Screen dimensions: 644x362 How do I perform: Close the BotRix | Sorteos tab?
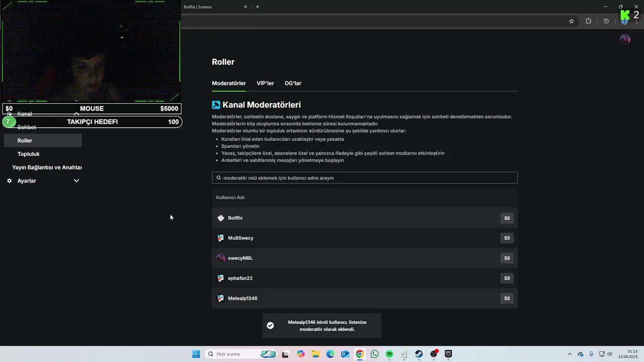point(246,7)
